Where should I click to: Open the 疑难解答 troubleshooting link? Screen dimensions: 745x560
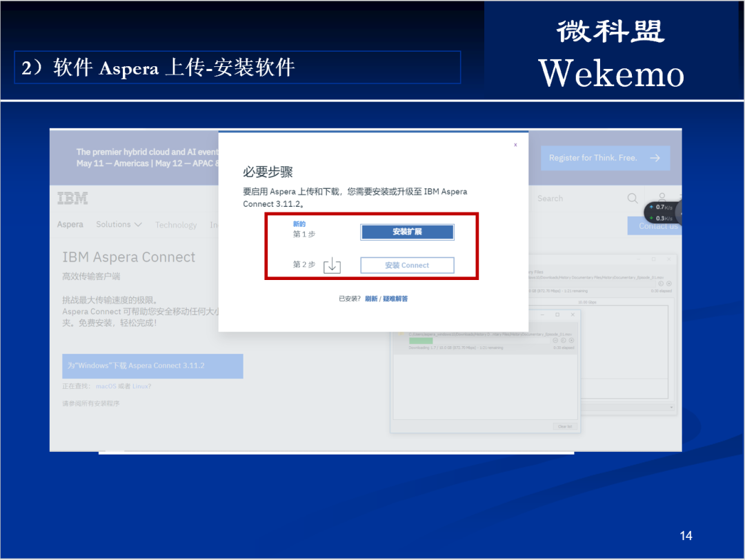[395, 299]
